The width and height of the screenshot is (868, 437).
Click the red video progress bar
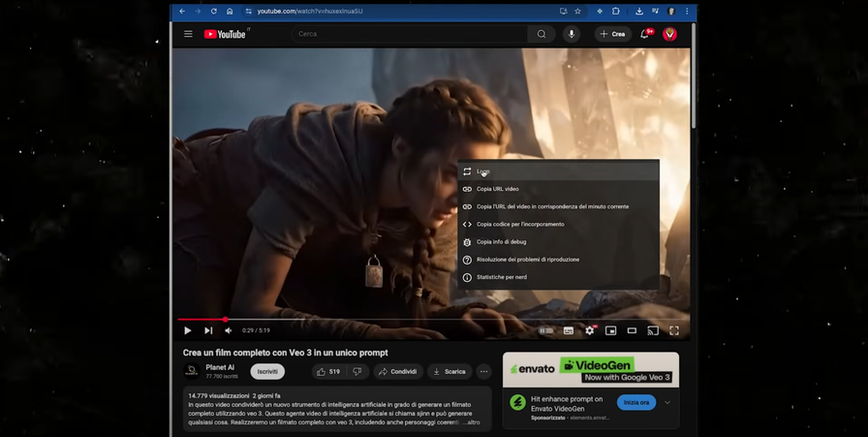point(201,319)
